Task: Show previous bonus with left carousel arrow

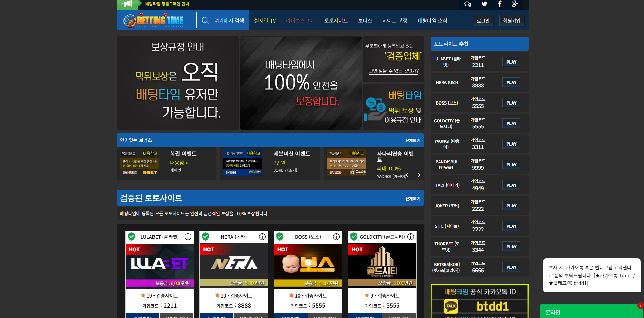Action: click(x=407, y=175)
